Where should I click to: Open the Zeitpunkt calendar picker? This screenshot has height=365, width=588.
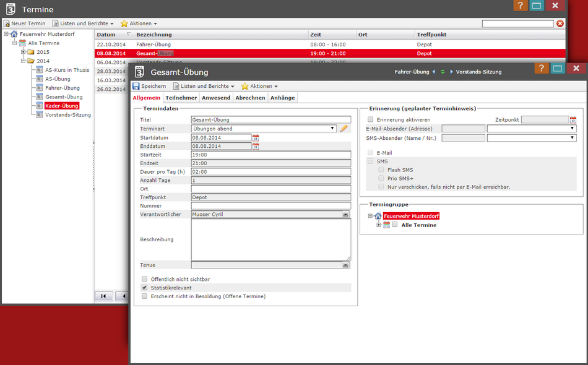coord(573,120)
